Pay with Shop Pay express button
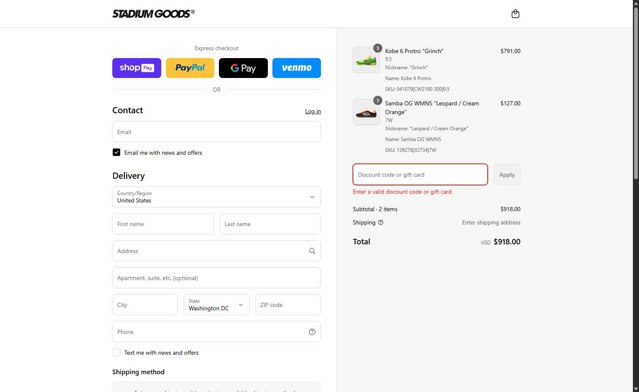The width and height of the screenshot is (639, 392). (137, 68)
